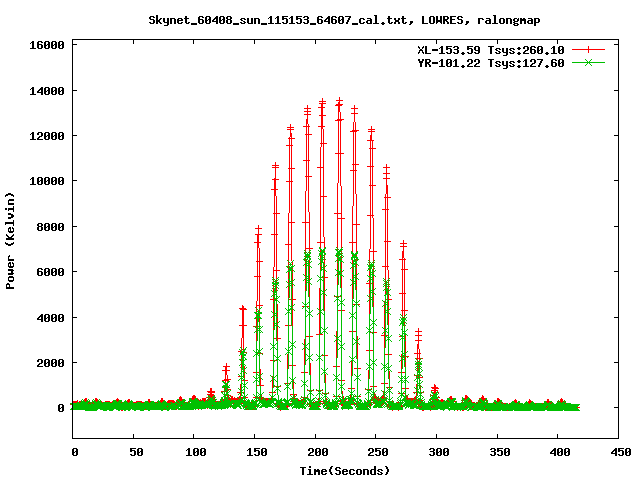
Task: Click x-axis tick label 150
Action: point(257,452)
